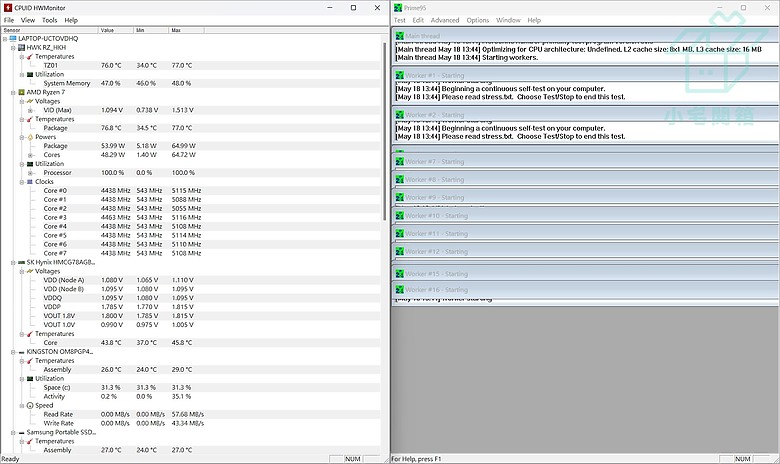Click the Clocks group icon
This screenshot has height=464, width=780.
30,182
